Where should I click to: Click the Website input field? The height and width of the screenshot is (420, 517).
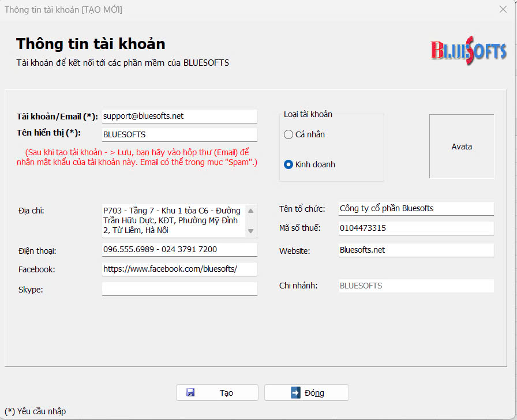click(416, 250)
